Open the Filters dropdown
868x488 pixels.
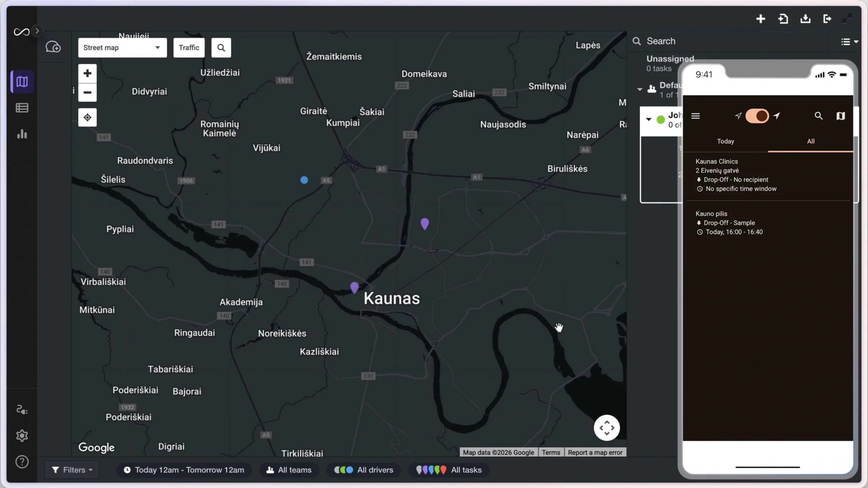coord(72,470)
